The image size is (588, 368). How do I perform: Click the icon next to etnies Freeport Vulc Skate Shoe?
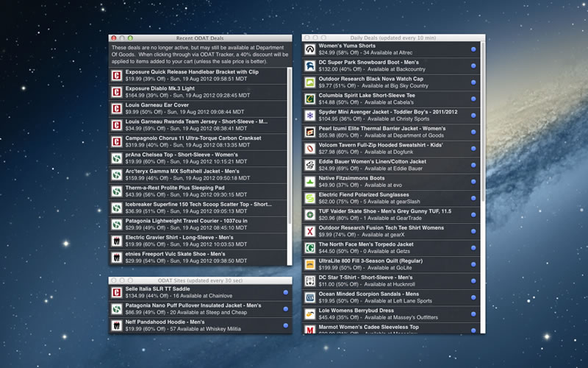(117, 257)
